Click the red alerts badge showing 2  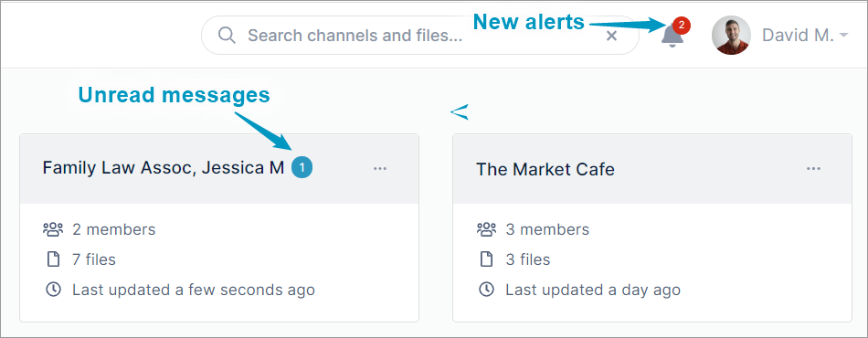pyautogui.click(x=682, y=25)
